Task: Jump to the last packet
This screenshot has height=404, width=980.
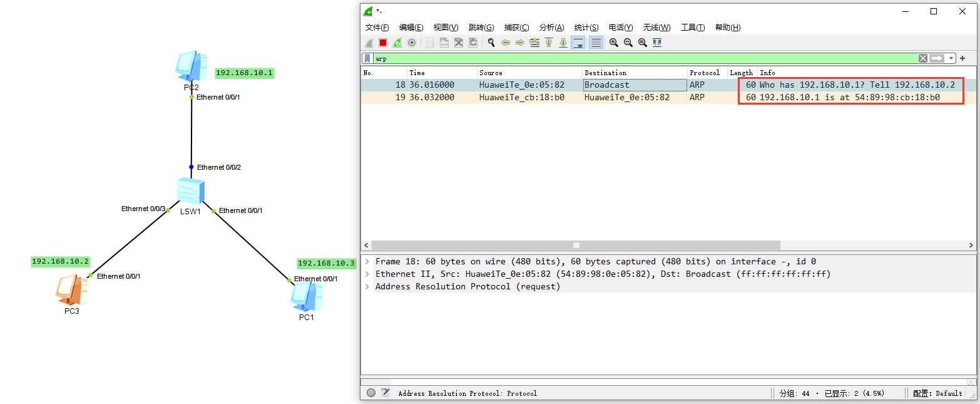Action: [563, 43]
